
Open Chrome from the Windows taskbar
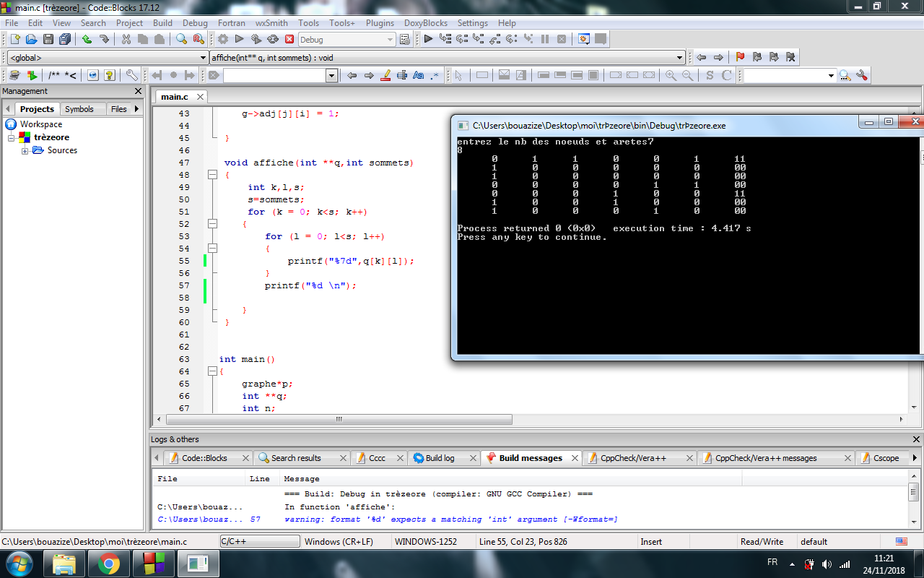click(x=108, y=564)
